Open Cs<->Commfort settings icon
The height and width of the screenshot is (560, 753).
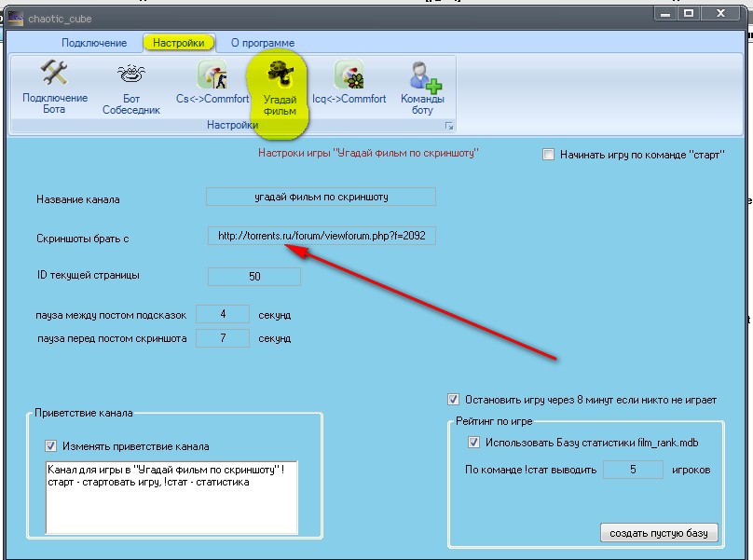(x=212, y=84)
